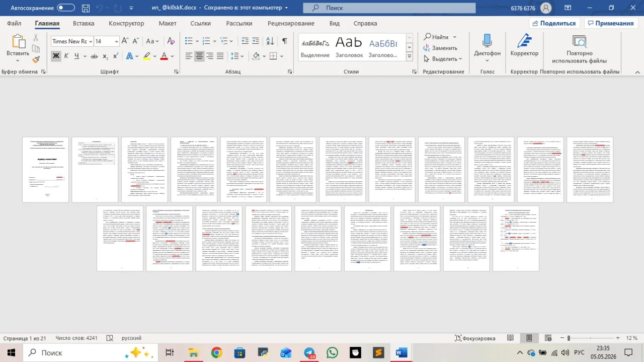Open the font name dropdown

click(x=71, y=41)
